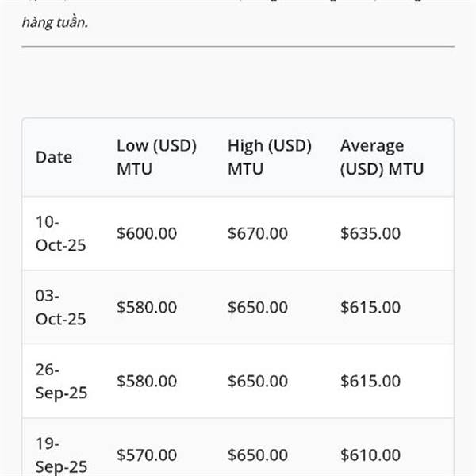Click the high price for 26-Sep-25
This screenshot has height=476, width=476.
click(258, 381)
